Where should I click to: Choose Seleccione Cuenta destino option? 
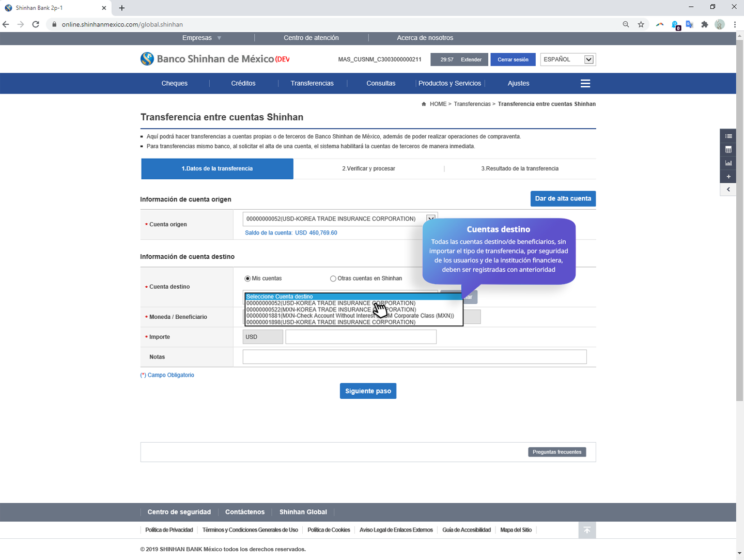(353, 297)
